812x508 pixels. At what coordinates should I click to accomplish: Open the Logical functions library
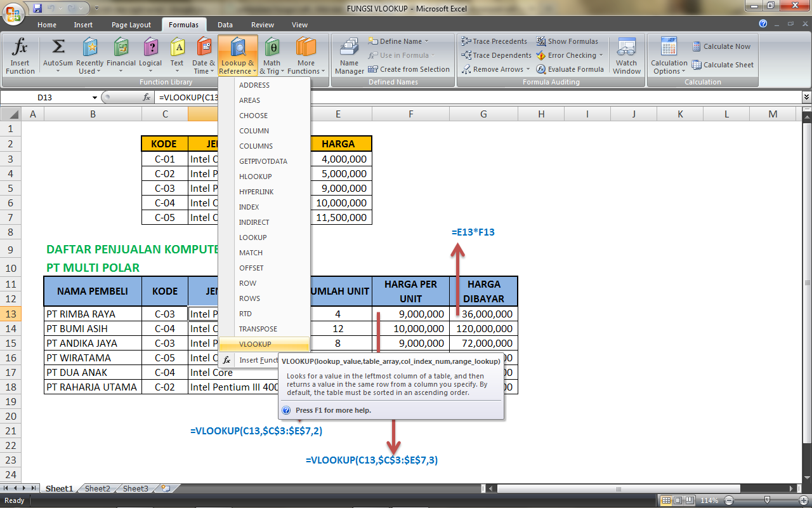150,56
